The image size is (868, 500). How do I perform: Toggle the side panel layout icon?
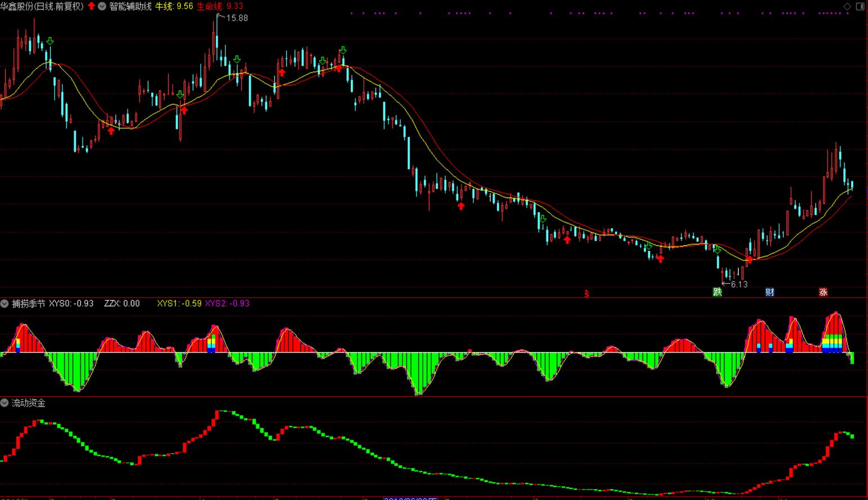point(860,6)
